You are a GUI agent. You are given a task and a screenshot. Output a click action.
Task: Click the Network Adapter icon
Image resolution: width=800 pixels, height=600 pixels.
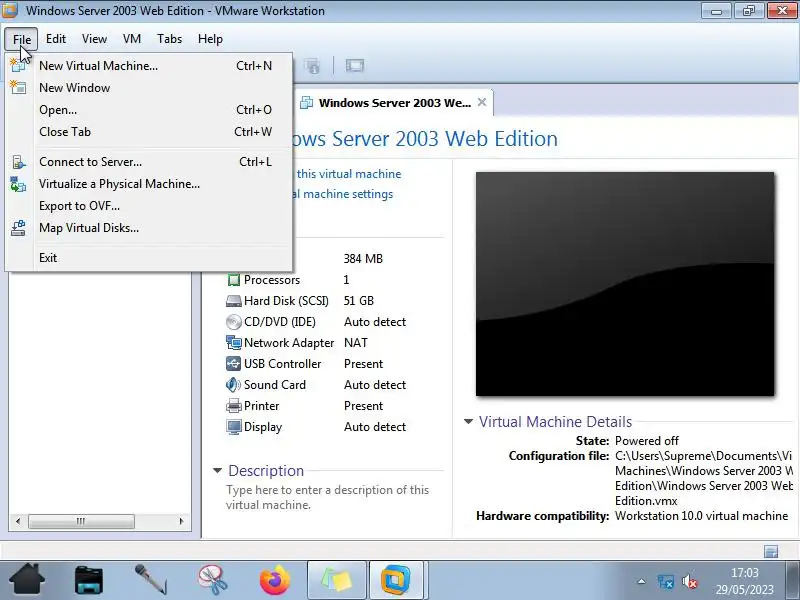pyautogui.click(x=234, y=343)
